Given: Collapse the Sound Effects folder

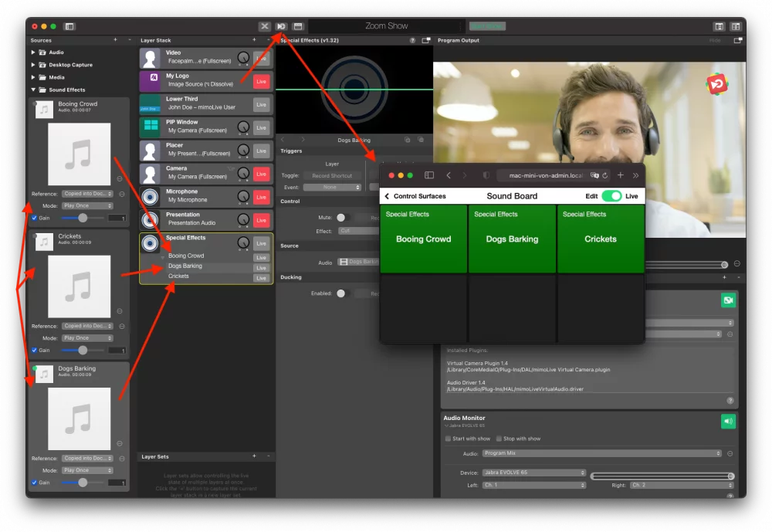Looking at the screenshot, I should [33, 90].
